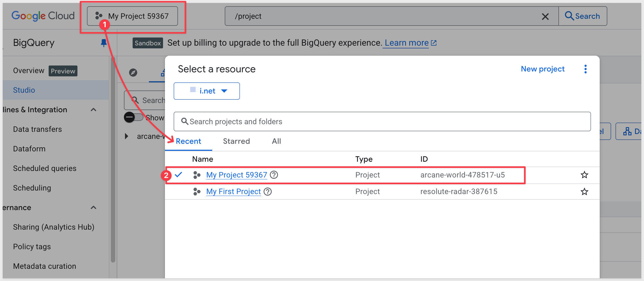Open the My First Project link
The image size is (644, 281).
coord(233,192)
